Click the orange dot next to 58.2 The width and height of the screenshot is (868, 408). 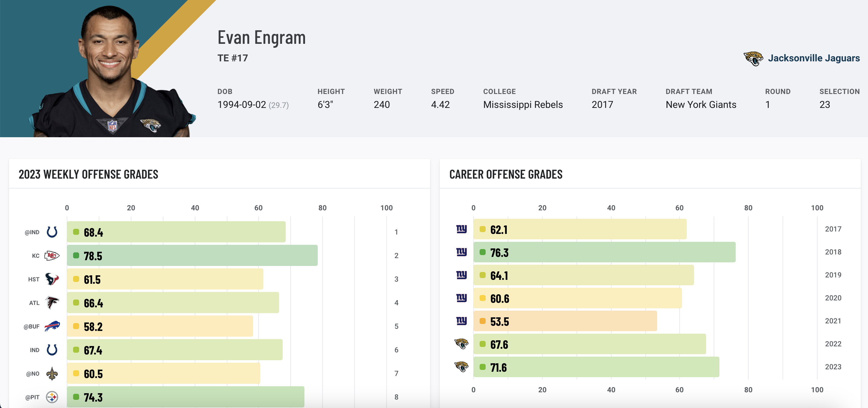click(76, 326)
